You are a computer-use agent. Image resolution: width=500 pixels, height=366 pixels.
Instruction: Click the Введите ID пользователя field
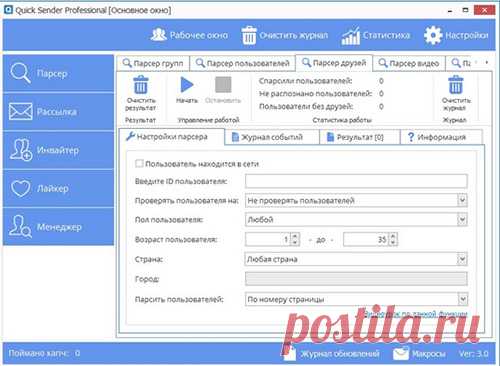point(356,181)
